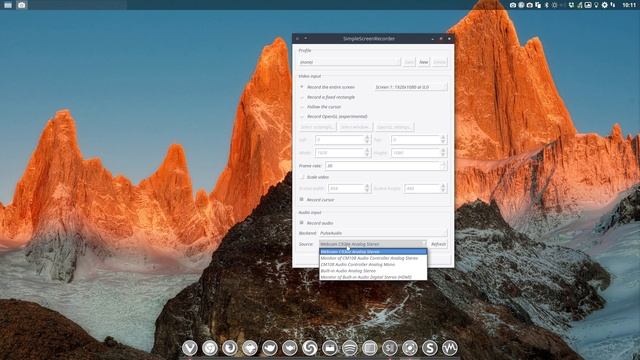This screenshot has width=640, height=360.
Task: Open Chromium browser from the dock
Action: click(x=210, y=348)
